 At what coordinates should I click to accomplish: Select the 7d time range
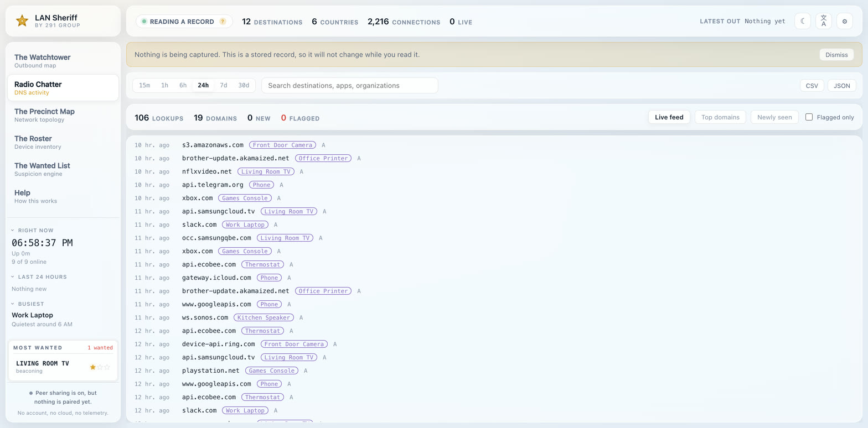(224, 85)
